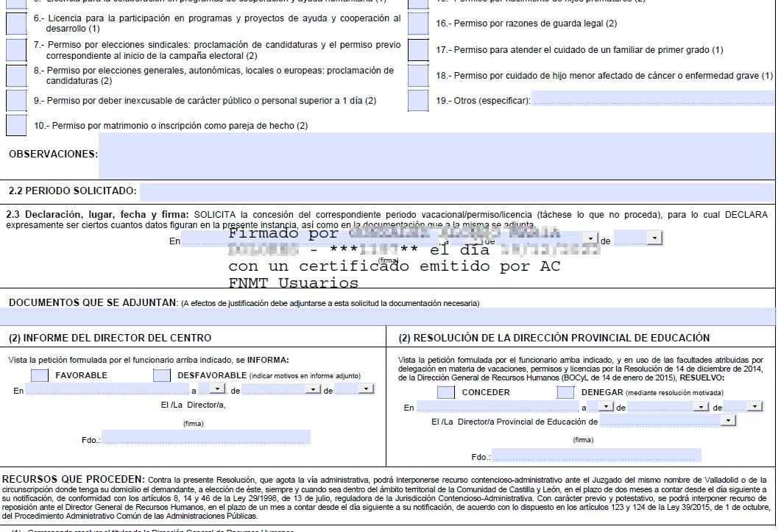Click '(mediante resolución motivada)' note
The image size is (781, 532).
(x=674, y=392)
